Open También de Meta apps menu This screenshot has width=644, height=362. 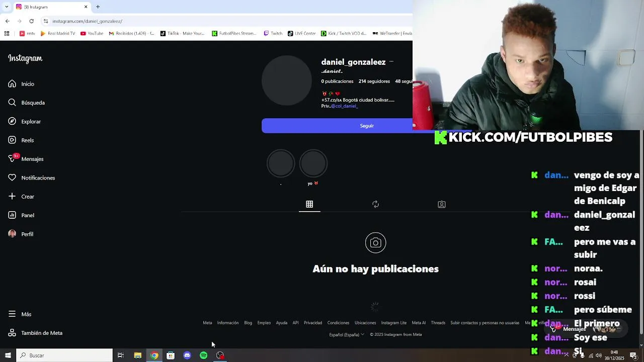pyautogui.click(x=35, y=333)
